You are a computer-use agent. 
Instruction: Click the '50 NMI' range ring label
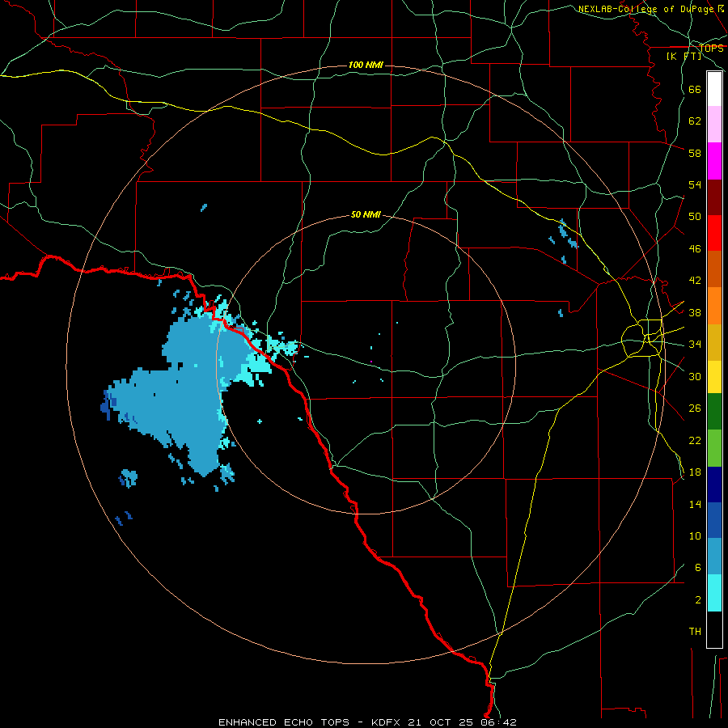[x=366, y=214]
